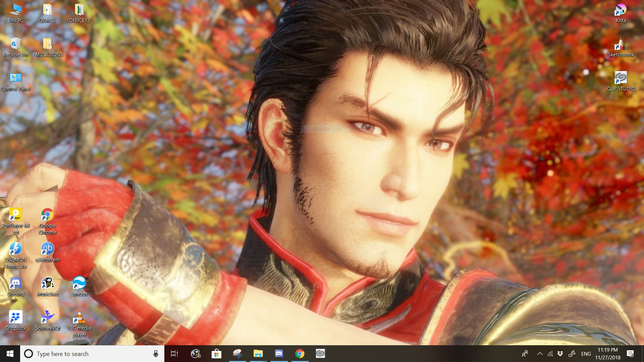
Task: Select the Dropbox desktop shortcut
Action: pyautogui.click(x=15, y=321)
